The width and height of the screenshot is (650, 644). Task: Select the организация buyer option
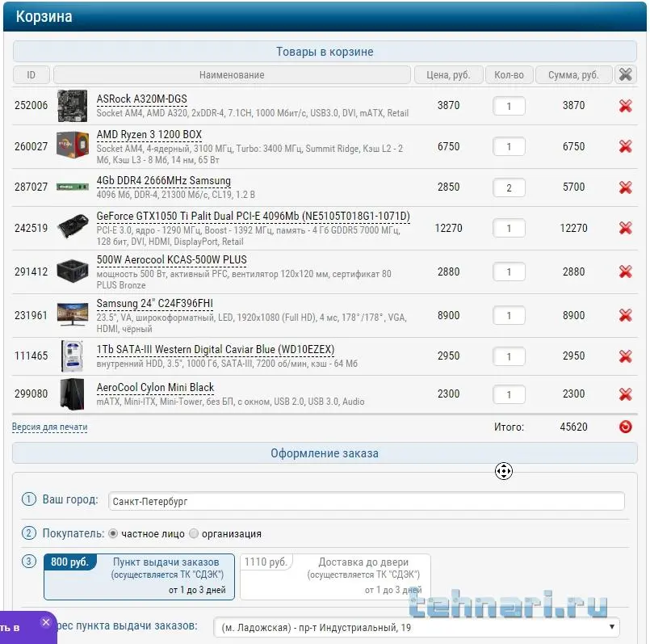[194, 533]
